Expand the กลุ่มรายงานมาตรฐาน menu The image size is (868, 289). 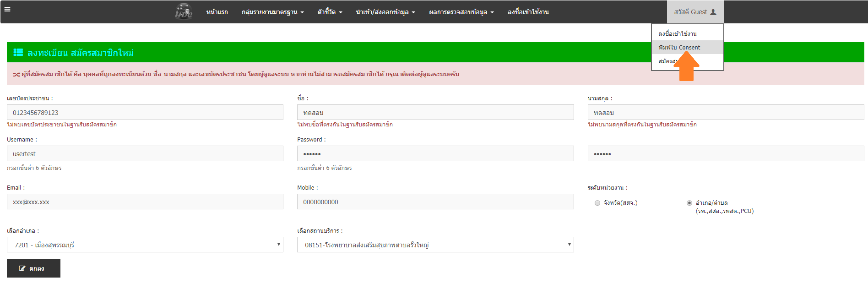coord(272,12)
